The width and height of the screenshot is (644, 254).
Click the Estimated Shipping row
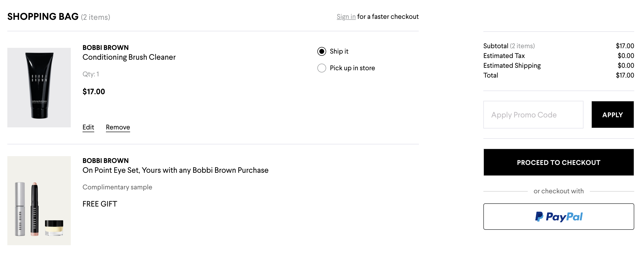point(559,66)
